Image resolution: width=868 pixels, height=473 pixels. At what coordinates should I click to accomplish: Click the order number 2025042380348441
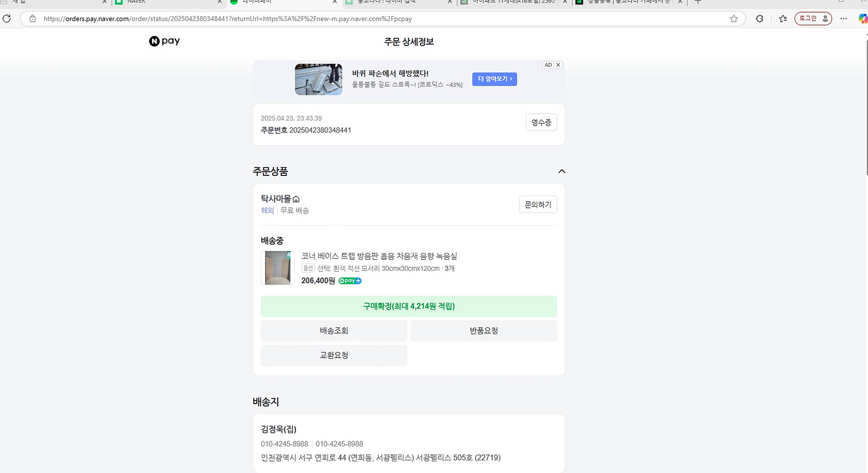(320, 130)
